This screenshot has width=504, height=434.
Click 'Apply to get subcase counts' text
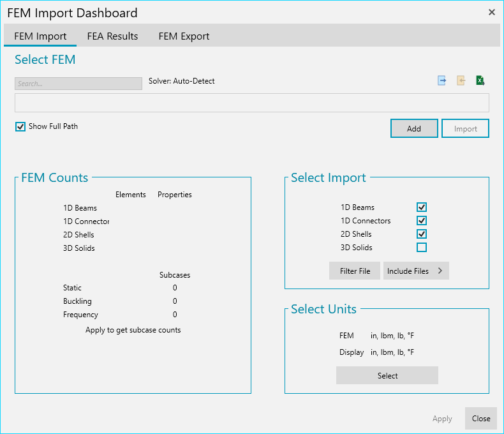133,330
